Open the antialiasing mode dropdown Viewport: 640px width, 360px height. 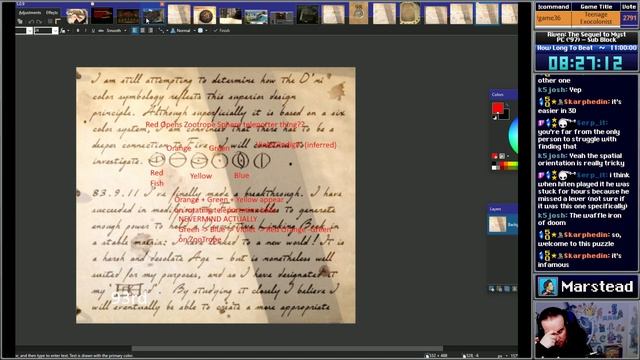tap(162, 31)
